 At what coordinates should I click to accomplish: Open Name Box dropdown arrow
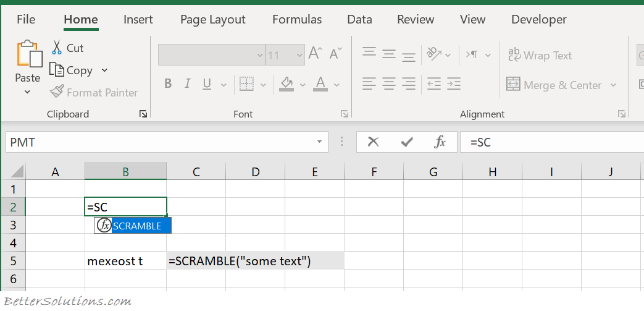320,142
